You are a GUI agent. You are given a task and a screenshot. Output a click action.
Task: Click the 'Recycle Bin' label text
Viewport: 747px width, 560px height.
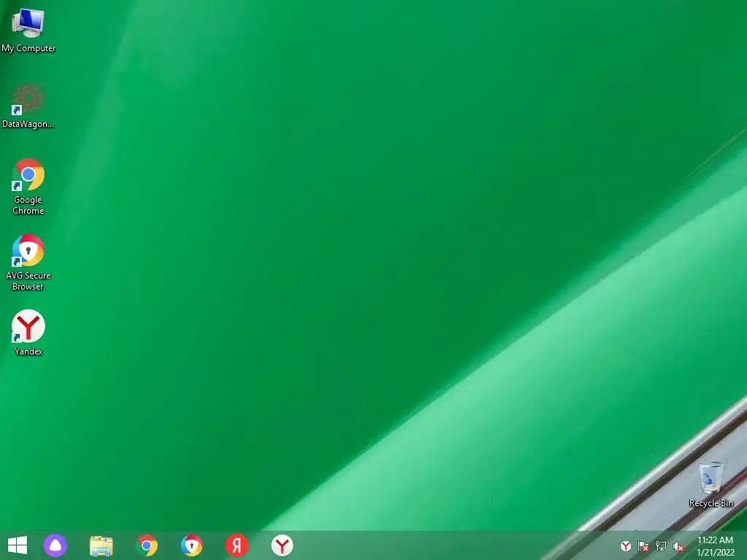pos(711,503)
